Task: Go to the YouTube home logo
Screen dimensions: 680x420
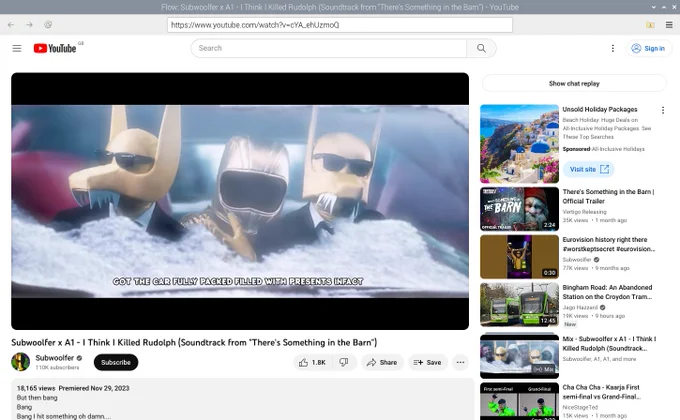Action: click(x=55, y=48)
